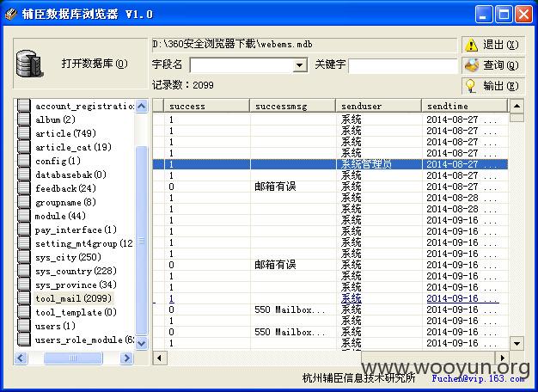This screenshot has width=538, height=392.
Task: Select the feedback(24) table
Action: pos(65,188)
